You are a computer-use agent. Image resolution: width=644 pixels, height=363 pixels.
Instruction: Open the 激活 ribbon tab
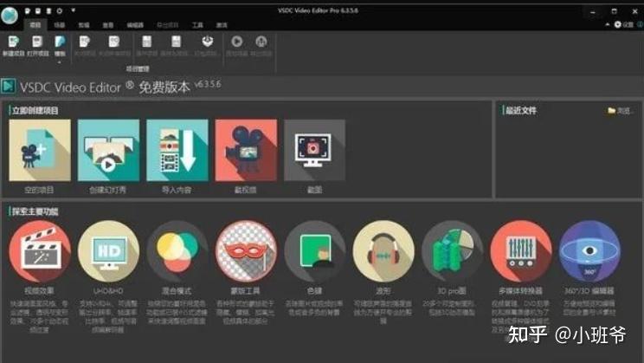coord(222,25)
